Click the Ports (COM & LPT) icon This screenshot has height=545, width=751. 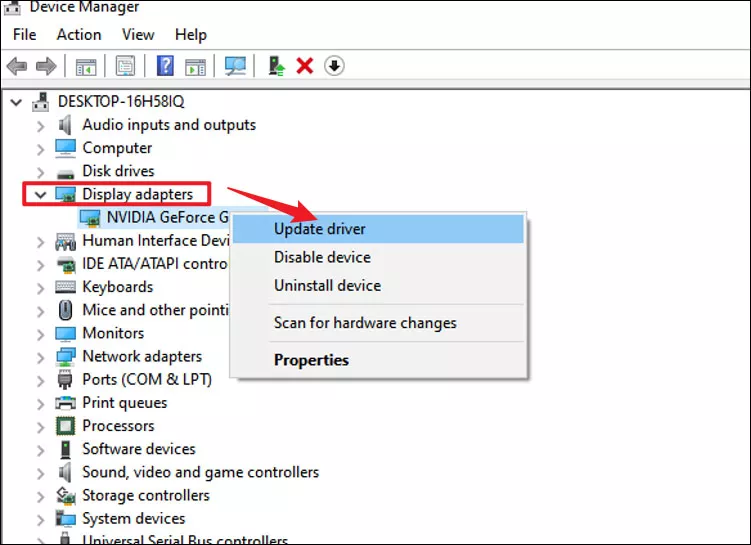click(65, 379)
